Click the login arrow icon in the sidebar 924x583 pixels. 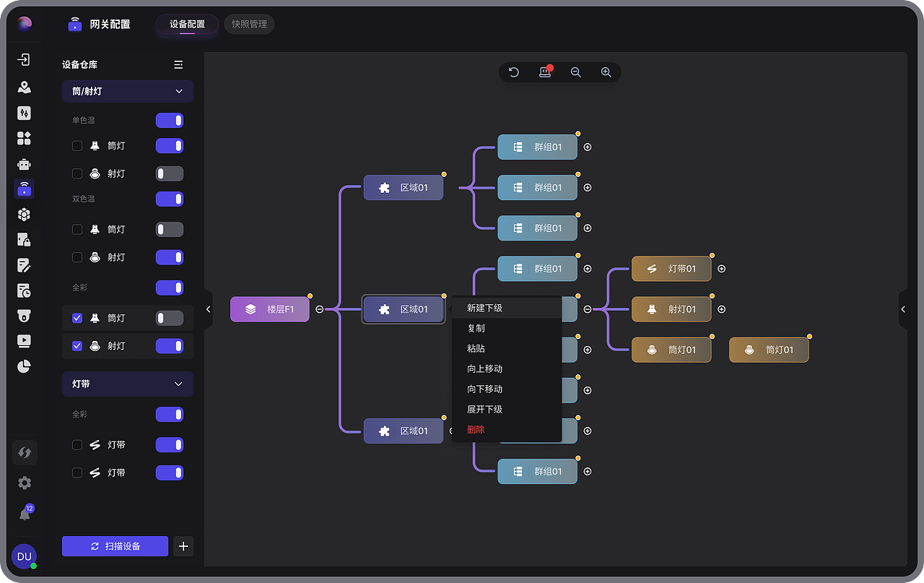25,60
